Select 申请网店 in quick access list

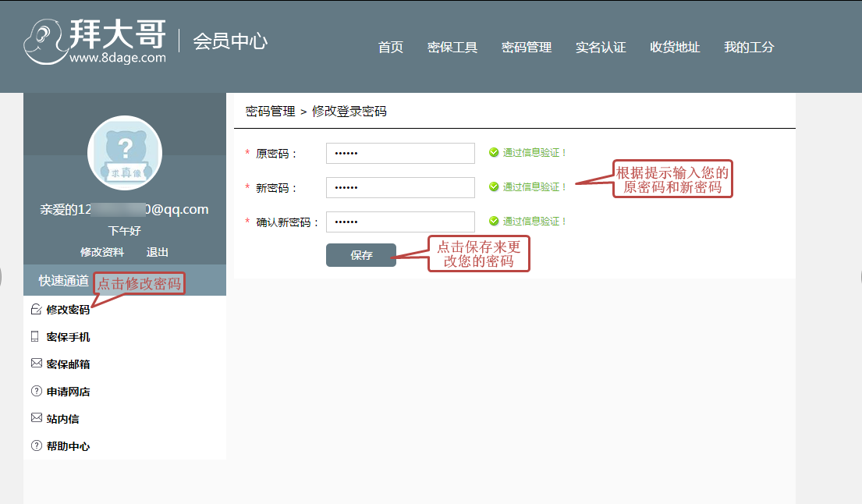[68, 392]
